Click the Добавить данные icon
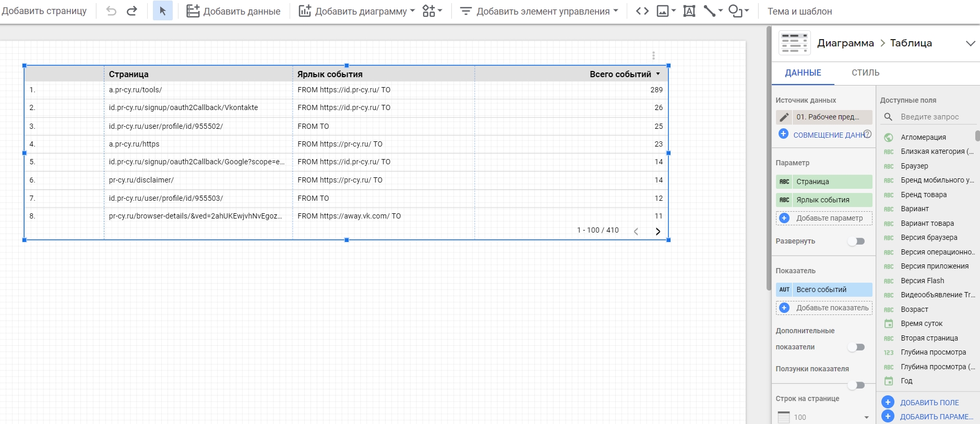 193,11
